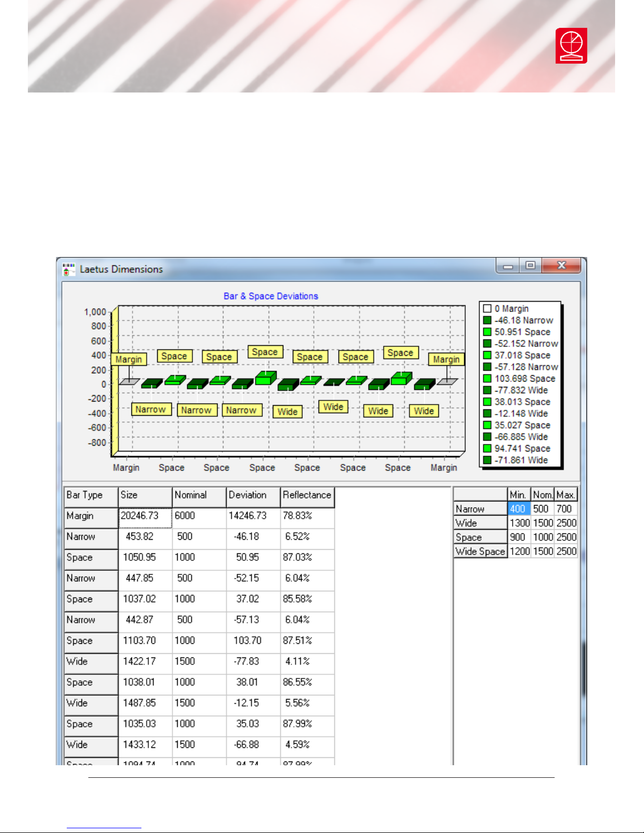Click the 'Min.' header in the limits table
This screenshot has width=644, height=833.
pyautogui.click(x=519, y=495)
